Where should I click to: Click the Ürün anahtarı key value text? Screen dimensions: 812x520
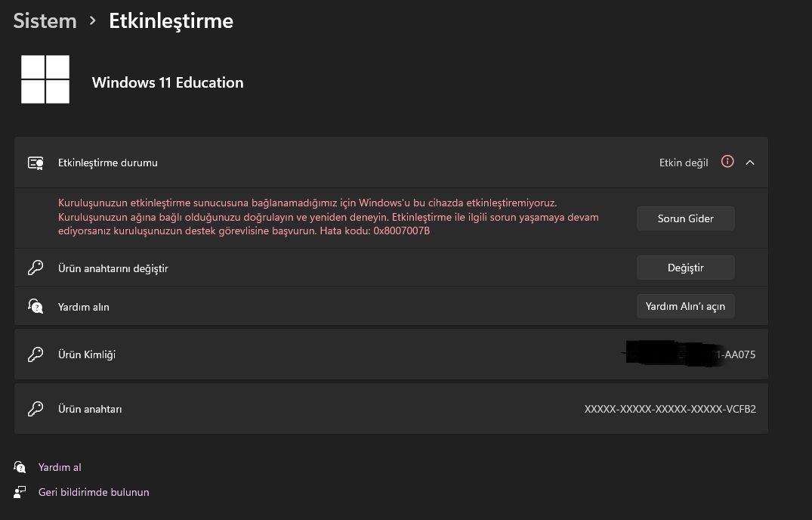click(670, 409)
